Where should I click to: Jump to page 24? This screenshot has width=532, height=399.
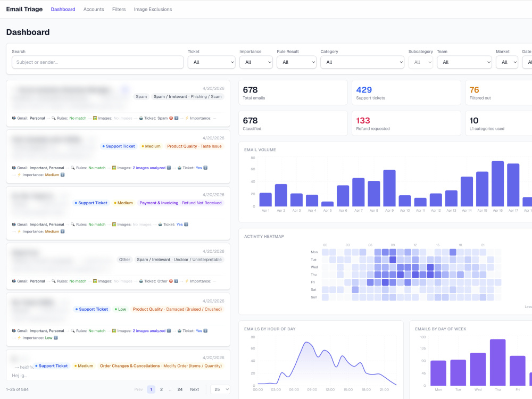point(180,389)
